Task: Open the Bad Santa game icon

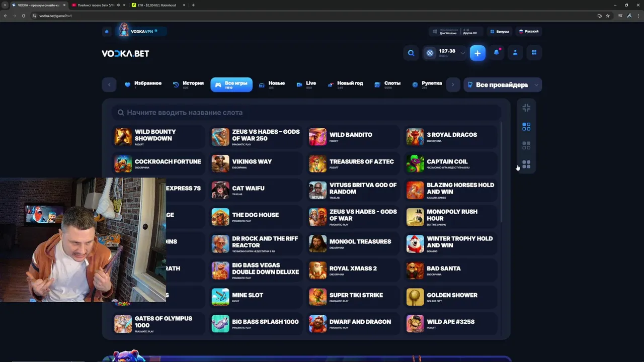Action: pos(415,270)
